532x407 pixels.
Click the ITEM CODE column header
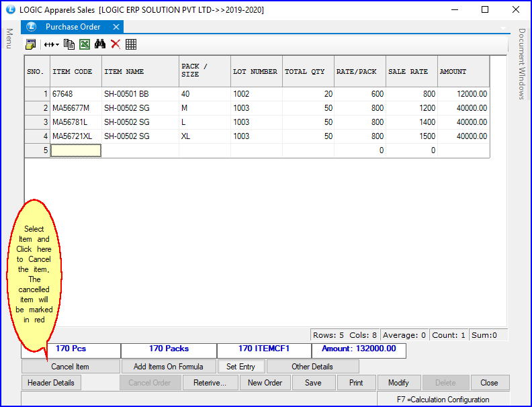click(76, 72)
